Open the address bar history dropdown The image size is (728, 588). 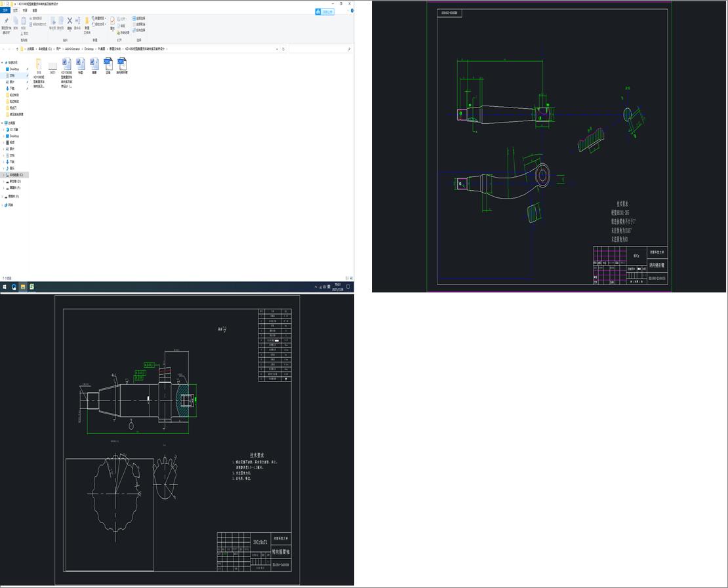tap(276, 49)
